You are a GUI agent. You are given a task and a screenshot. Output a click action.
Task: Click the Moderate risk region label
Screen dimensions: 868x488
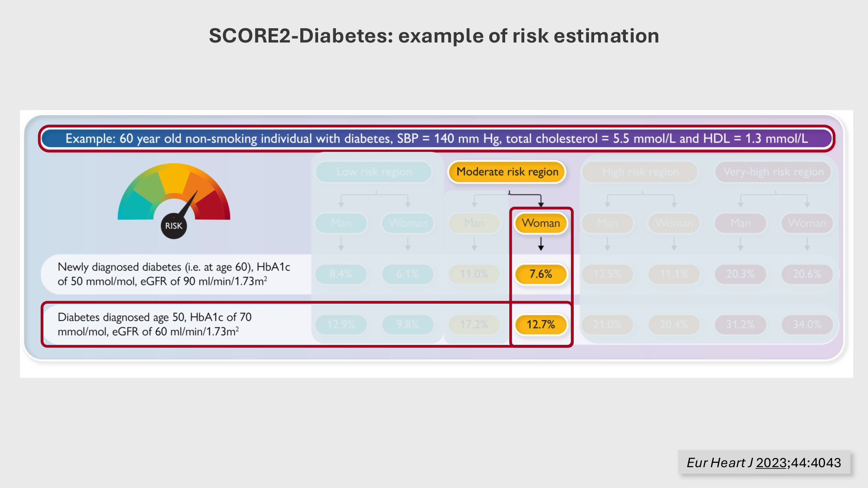507,172
